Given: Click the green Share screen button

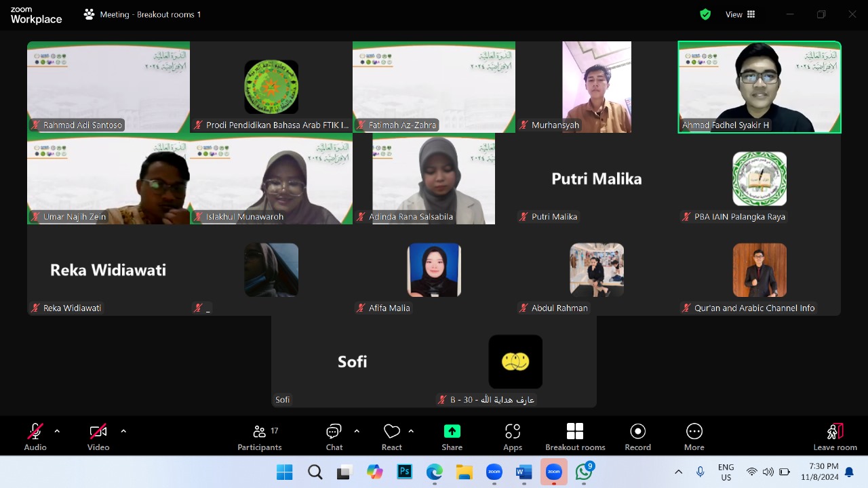Looking at the screenshot, I should pos(452,436).
